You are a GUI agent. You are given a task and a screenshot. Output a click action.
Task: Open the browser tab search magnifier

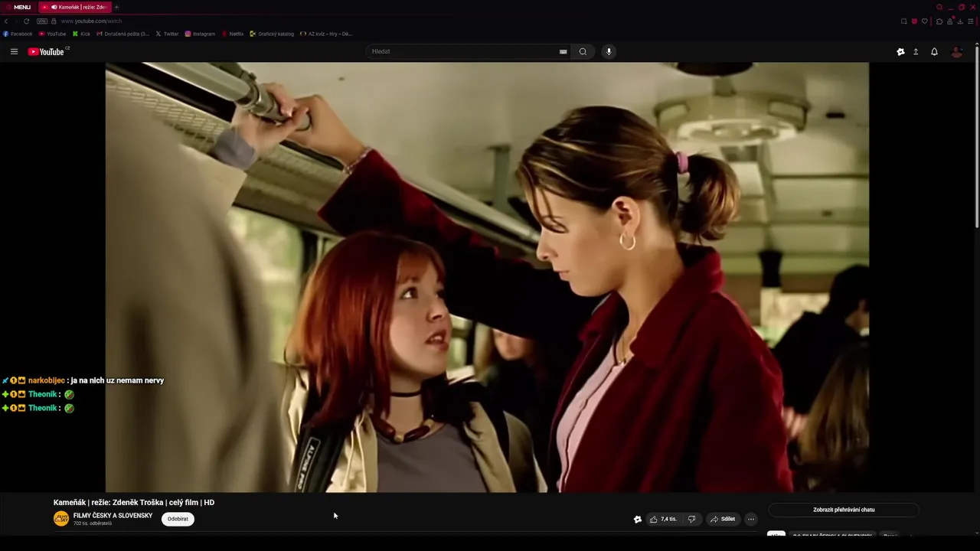pyautogui.click(x=939, y=7)
